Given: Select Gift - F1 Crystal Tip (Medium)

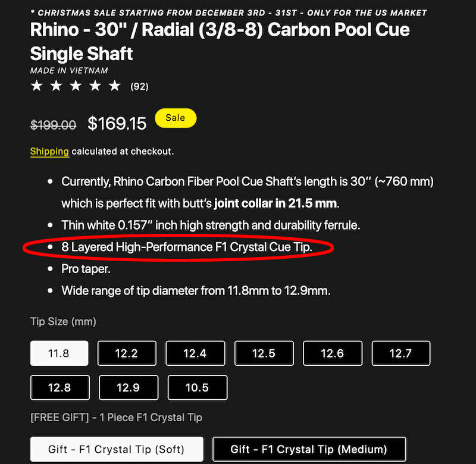Looking at the screenshot, I should 309,449.
